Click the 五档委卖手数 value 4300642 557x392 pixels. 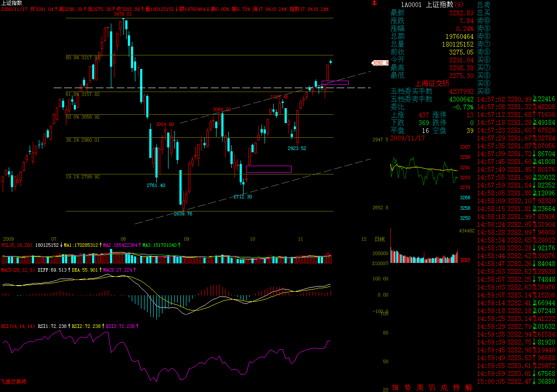click(x=461, y=99)
